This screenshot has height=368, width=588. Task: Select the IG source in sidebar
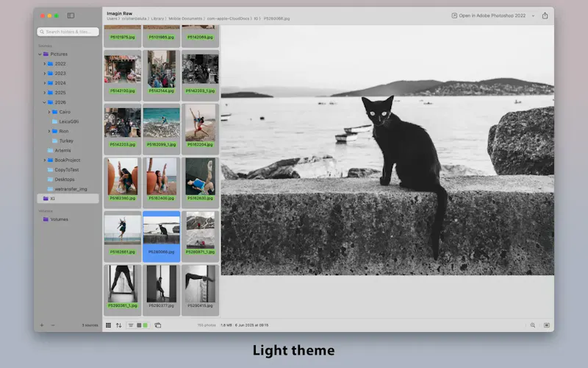(x=68, y=198)
